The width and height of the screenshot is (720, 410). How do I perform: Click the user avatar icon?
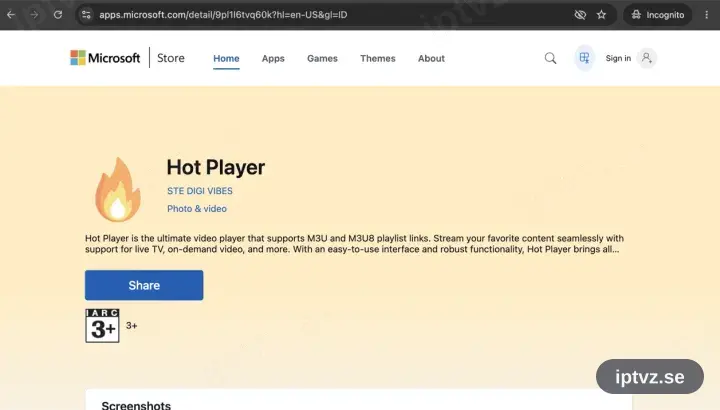[x=647, y=58]
